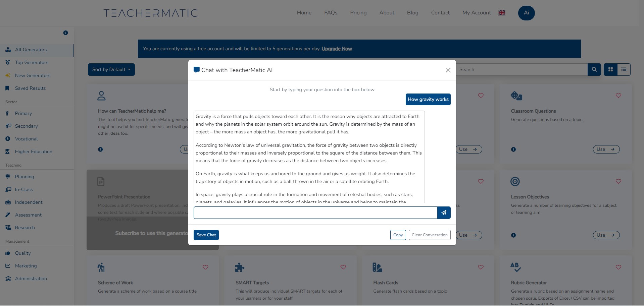The image size is (644, 306).
Task: Open the Independent teaching category
Action: (37, 202)
